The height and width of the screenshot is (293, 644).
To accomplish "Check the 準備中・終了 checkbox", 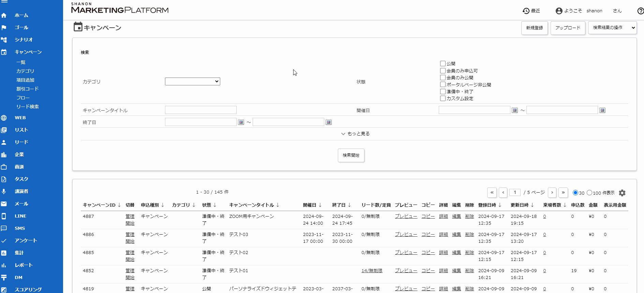I will click(x=443, y=92).
